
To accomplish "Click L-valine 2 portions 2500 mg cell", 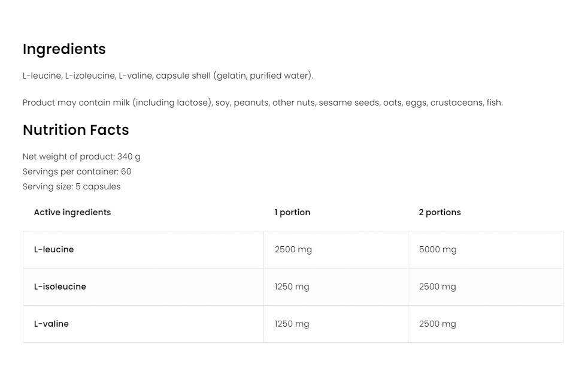I will [x=437, y=324].
